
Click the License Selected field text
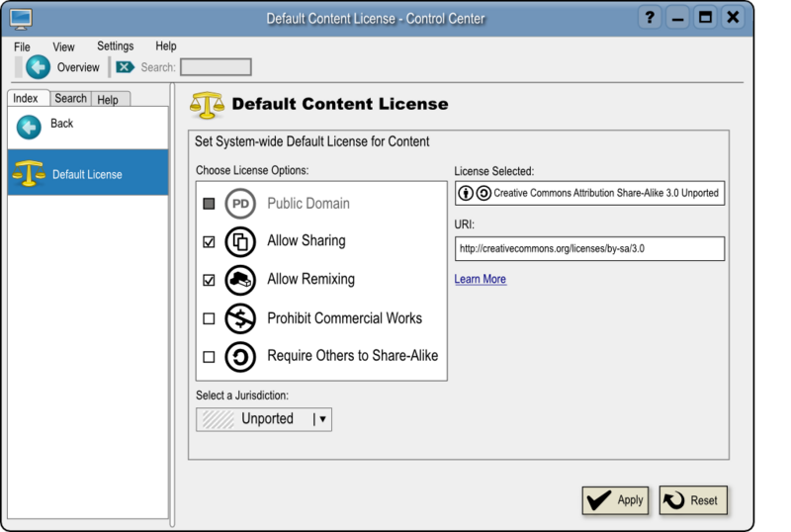click(x=606, y=193)
